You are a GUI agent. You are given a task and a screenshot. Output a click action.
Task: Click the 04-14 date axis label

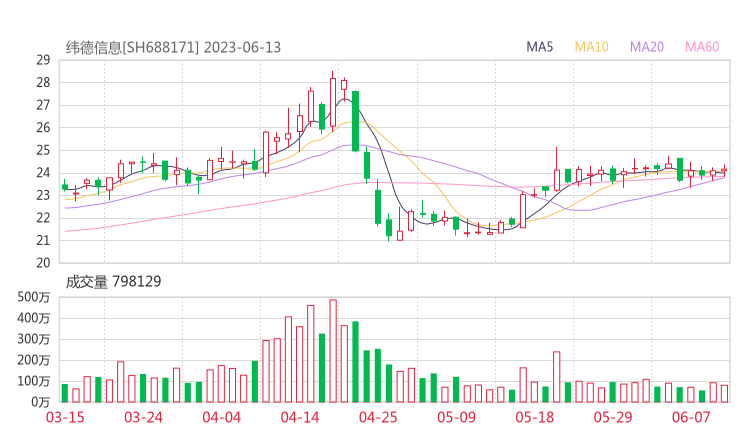(x=300, y=417)
